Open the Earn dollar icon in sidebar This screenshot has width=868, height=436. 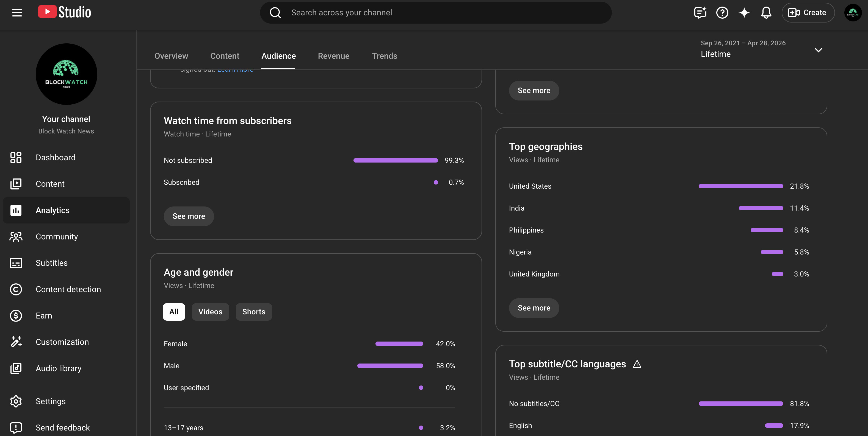click(x=16, y=315)
